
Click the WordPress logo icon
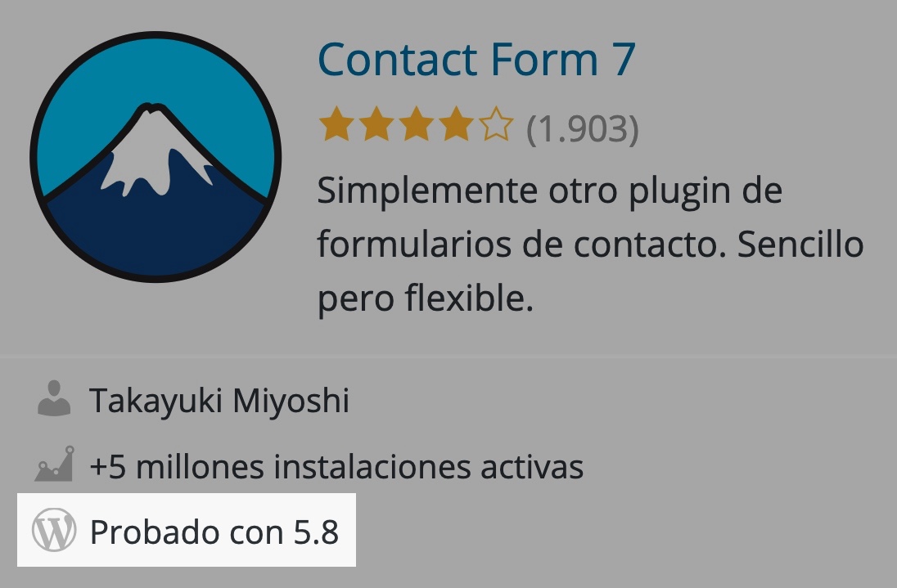click(x=54, y=530)
